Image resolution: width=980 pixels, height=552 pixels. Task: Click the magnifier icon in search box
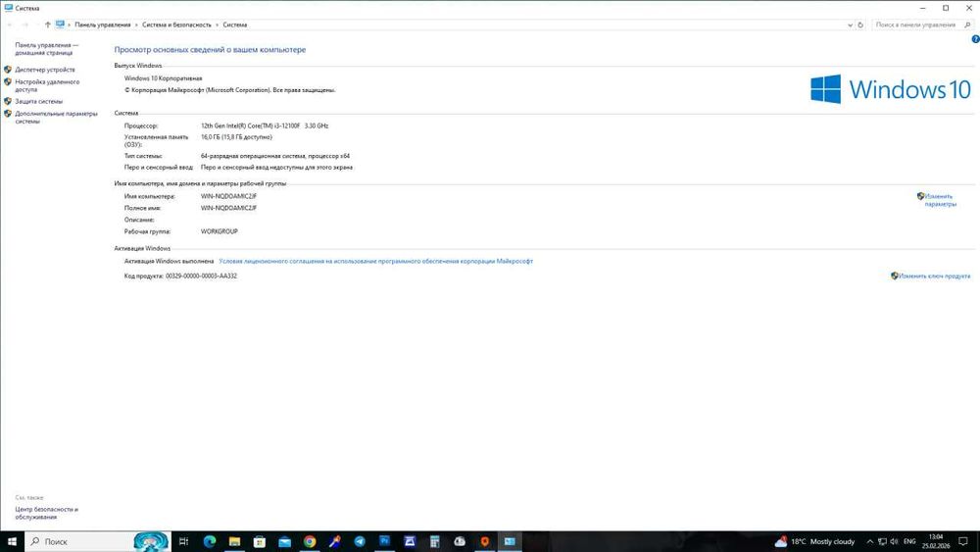pyautogui.click(x=967, y=25)
